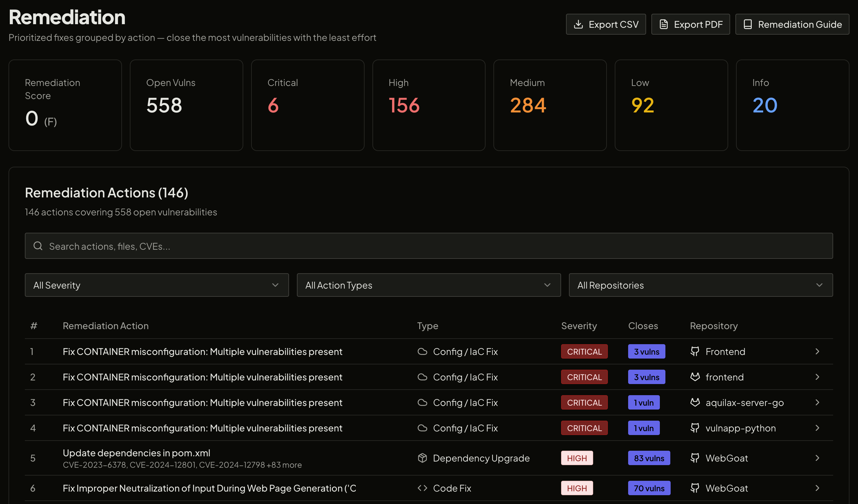Image resolution: width=858 pixels, height=504 pixels.
Task: Click the Closes column header
Action: (643, 326)
